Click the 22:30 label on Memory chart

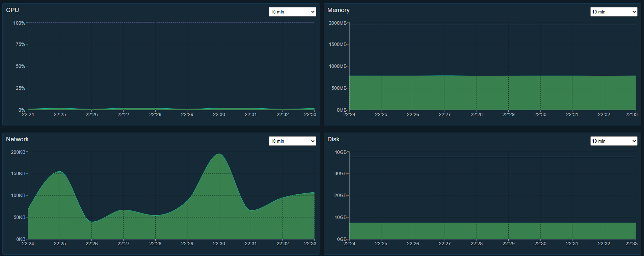[540, 114]
